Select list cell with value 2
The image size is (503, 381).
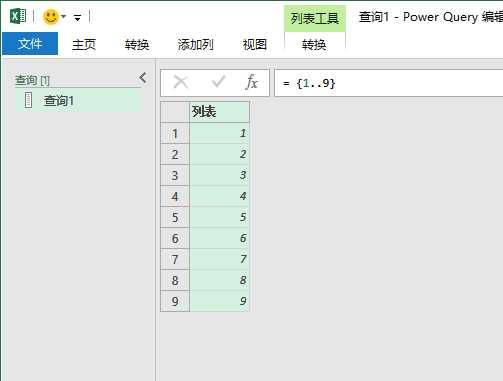click(x=220, y=154)
